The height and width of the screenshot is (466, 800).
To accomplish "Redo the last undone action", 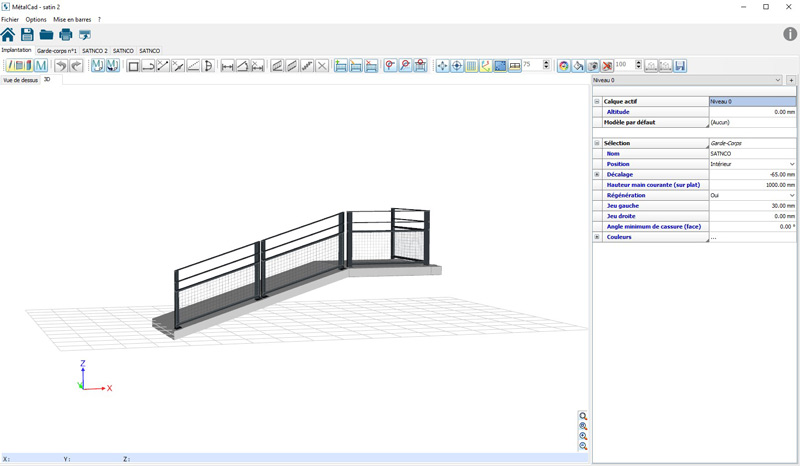I will click(76, 66).
